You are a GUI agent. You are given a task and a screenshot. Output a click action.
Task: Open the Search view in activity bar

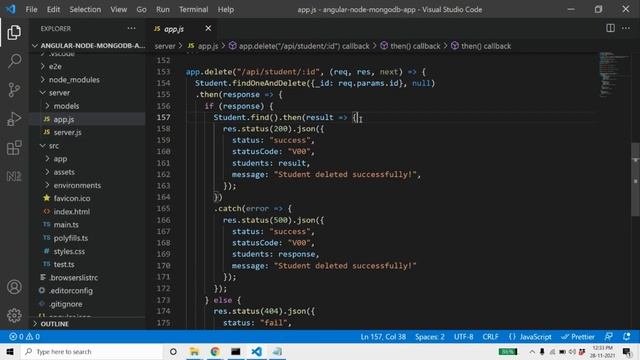coord(14,61)
